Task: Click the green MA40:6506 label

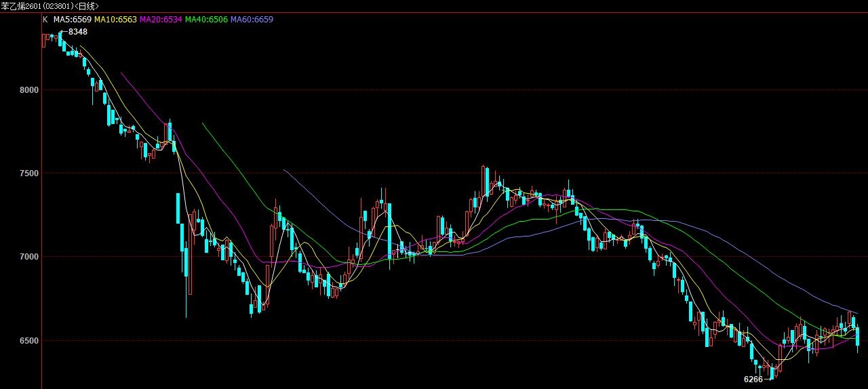Action: (x=206, y=20)
